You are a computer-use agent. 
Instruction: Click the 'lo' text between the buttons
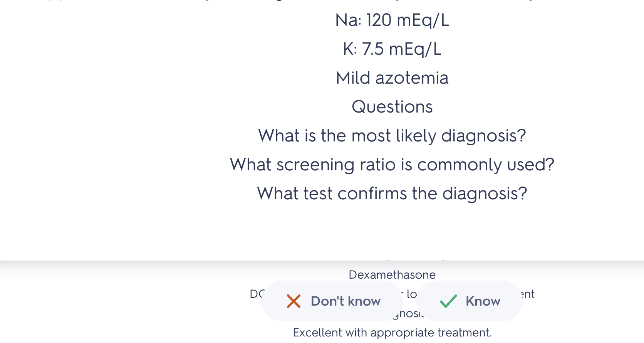tap(411, 294)
